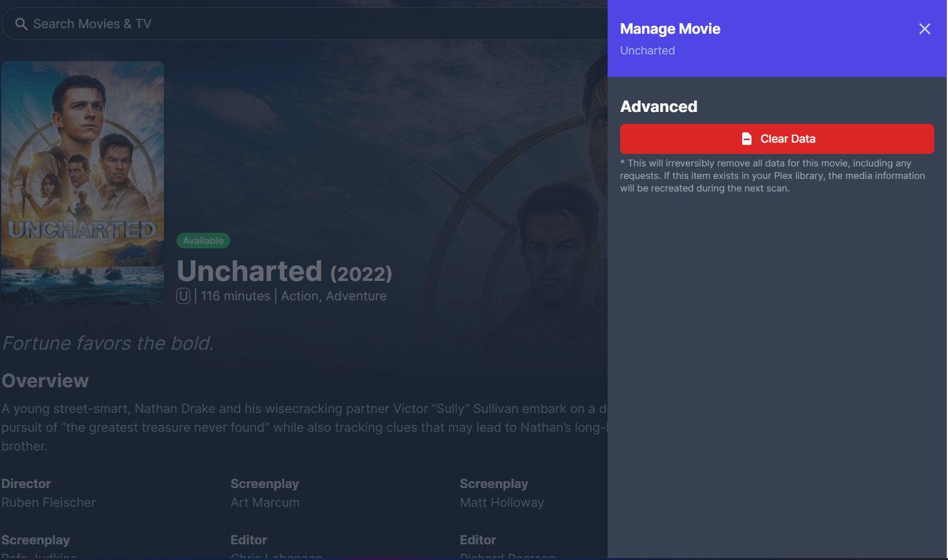Screen dimensions: 948x560
Task: Click the Uncharted (2022) title
Action: (x=285, y=271)
